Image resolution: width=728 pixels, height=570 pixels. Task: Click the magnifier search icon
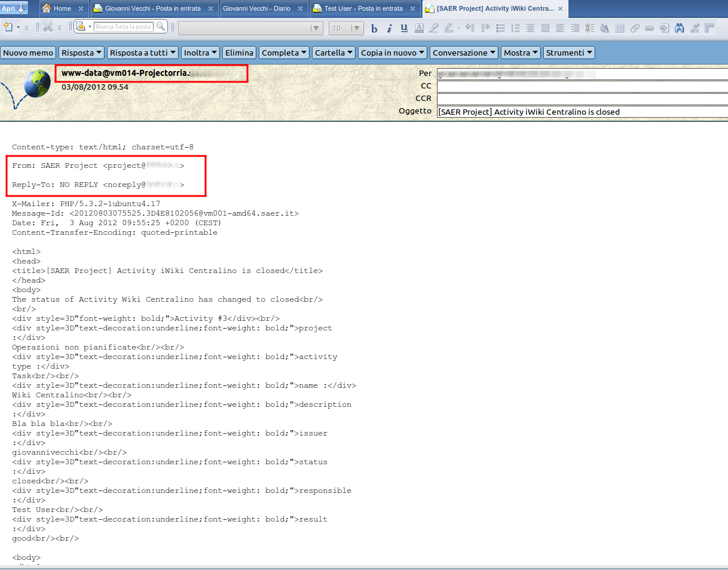tap(160, 27)
